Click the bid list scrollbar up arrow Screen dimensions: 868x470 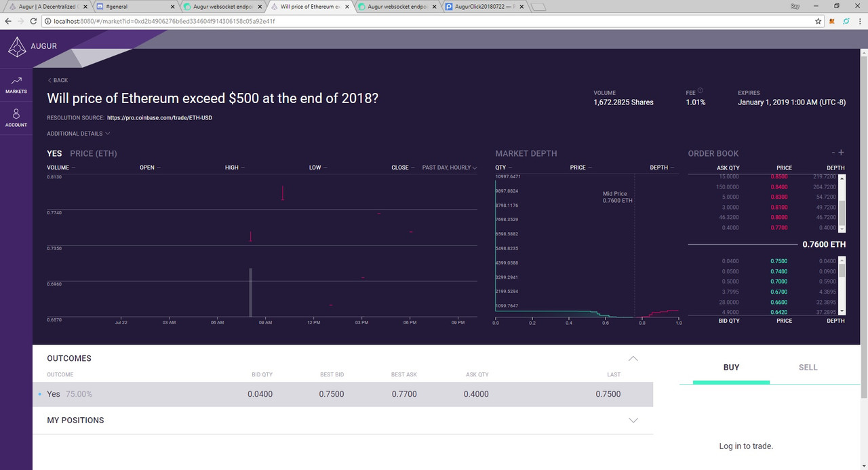point(842,260)
